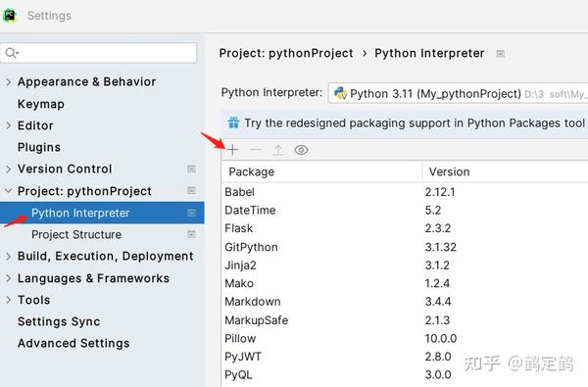Click the upgrade package arrow icon

[278, 150]
